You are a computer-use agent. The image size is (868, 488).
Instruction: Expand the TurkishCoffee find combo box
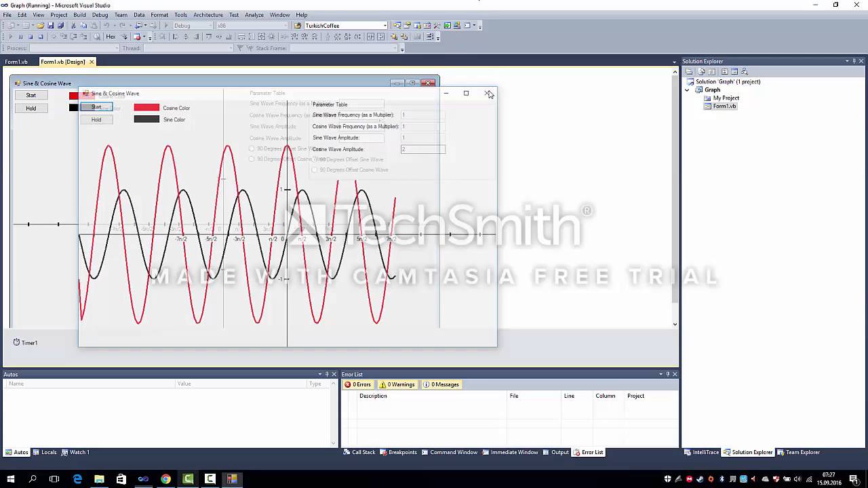point(384,26)
